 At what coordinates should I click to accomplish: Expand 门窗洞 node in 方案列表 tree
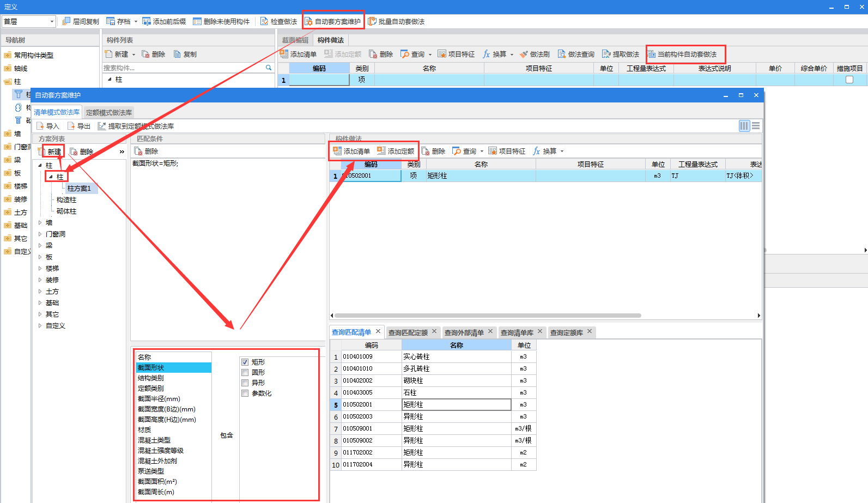coord(40,234)
